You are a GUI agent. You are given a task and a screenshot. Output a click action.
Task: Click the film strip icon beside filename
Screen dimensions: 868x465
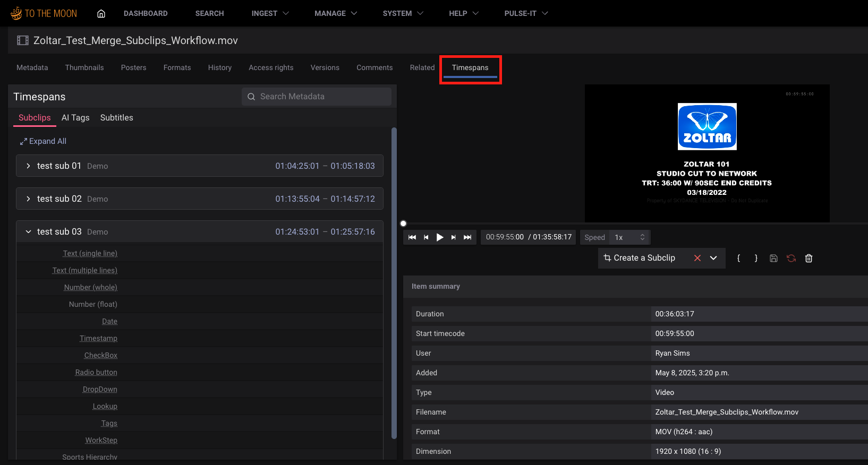(23, 40)
